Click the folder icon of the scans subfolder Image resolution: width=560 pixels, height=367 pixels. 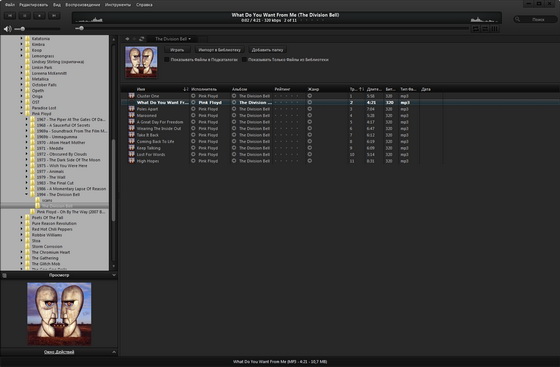click(38, 200)
